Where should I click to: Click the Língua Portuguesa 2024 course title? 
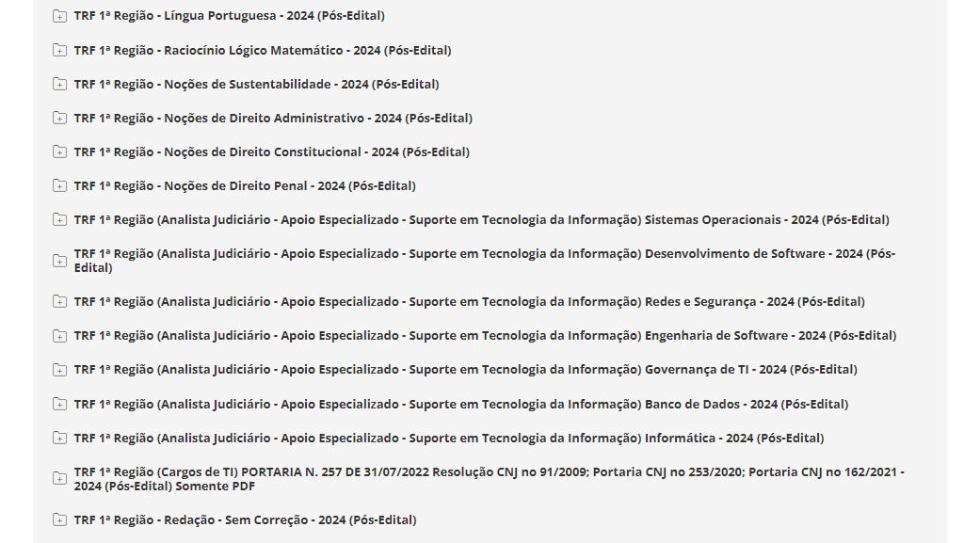tap(229, 16)
